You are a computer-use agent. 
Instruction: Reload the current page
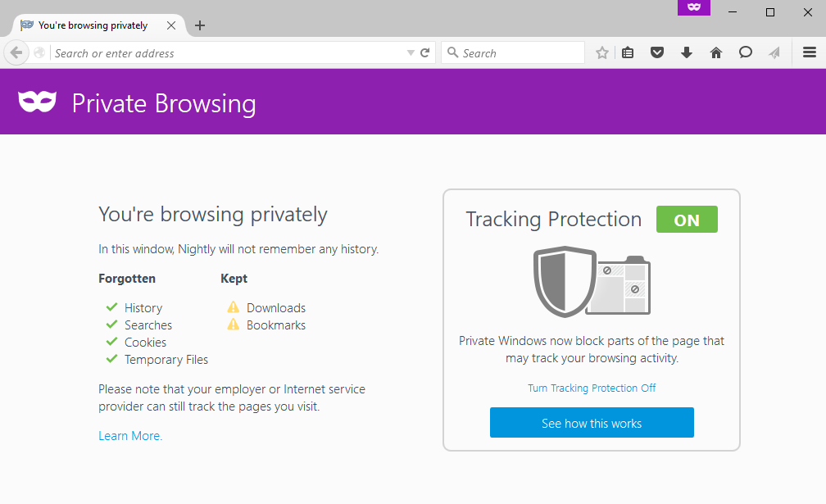pyautogui.click(x=425, y=53)
